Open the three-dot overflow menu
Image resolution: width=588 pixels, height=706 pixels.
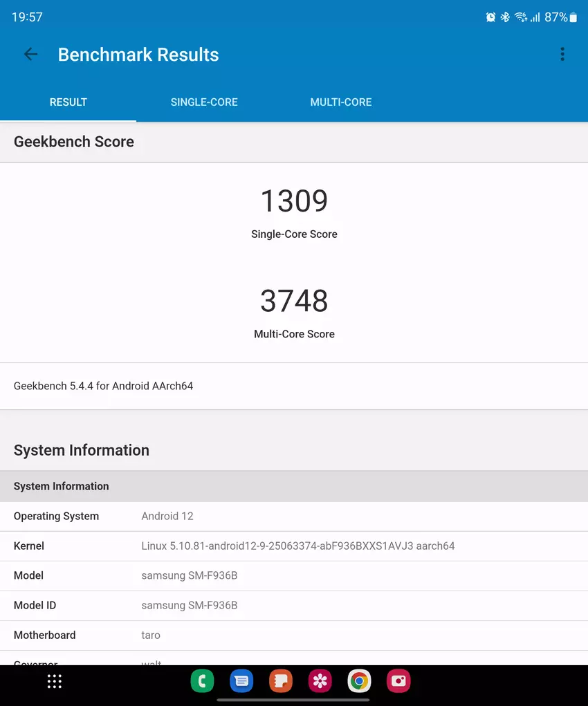(x=562, y=54)
